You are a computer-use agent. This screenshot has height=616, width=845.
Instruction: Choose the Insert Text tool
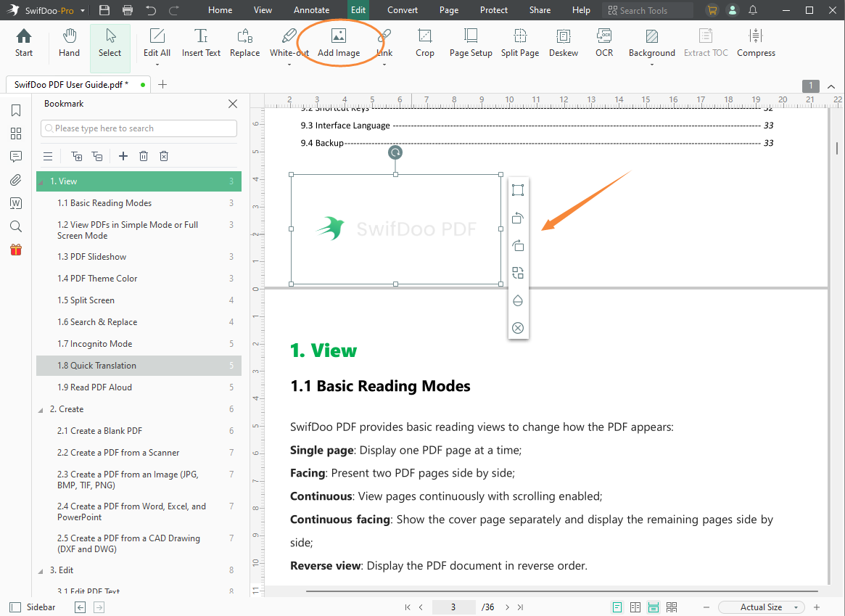[x=201, y=43]
